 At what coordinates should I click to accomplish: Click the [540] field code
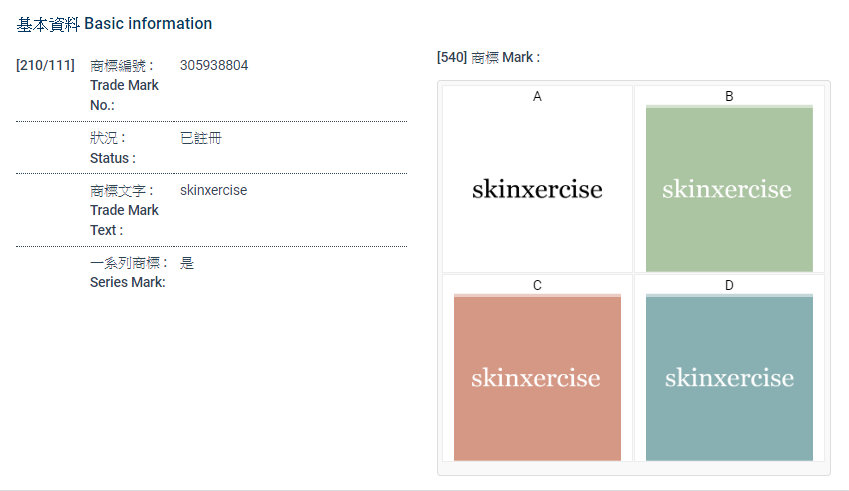click(452, 57)
